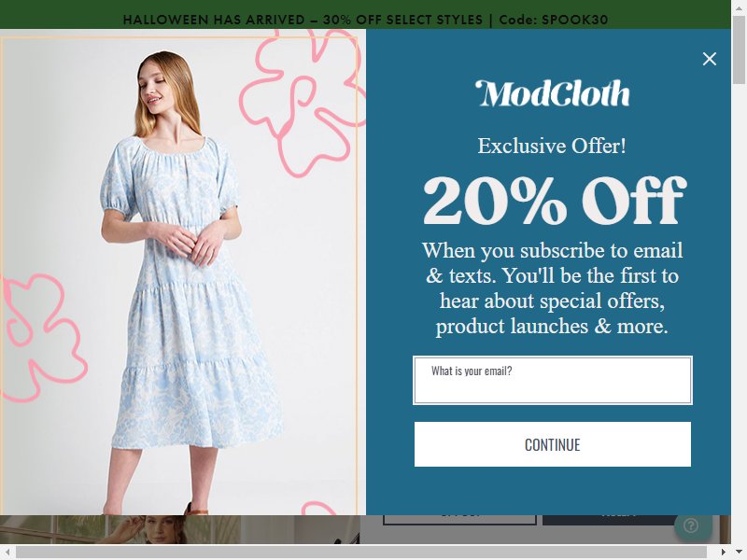
Task: Click the CONTINUE button
Action: [552, 444]
